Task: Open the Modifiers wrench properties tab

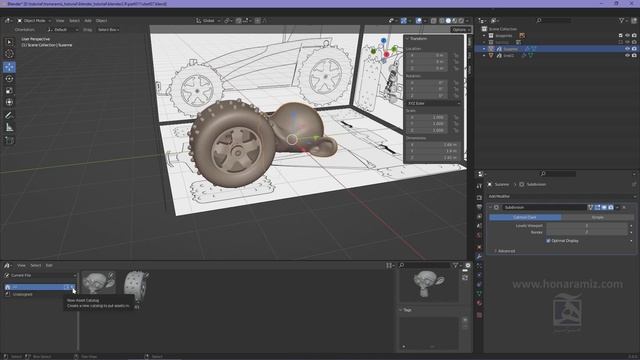Action: (x=479, y=256)
